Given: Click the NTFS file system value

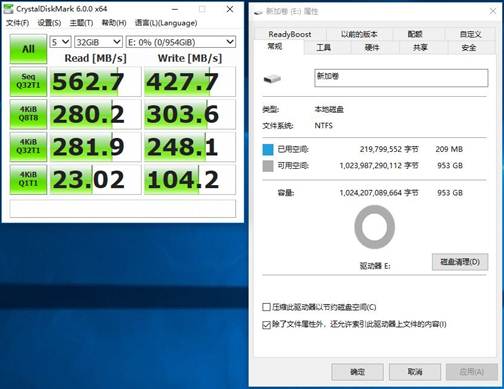Looking at the screenshot, I should [323, 126].
